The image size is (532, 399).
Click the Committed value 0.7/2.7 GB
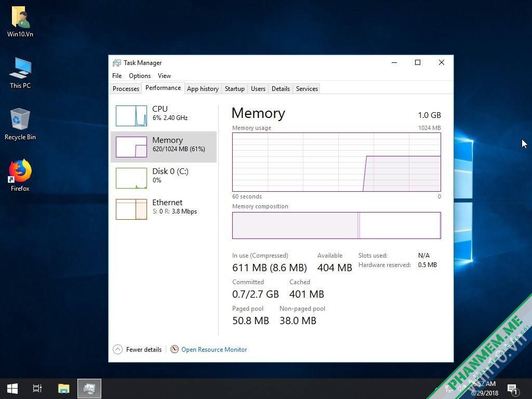[x=256, y=294]
